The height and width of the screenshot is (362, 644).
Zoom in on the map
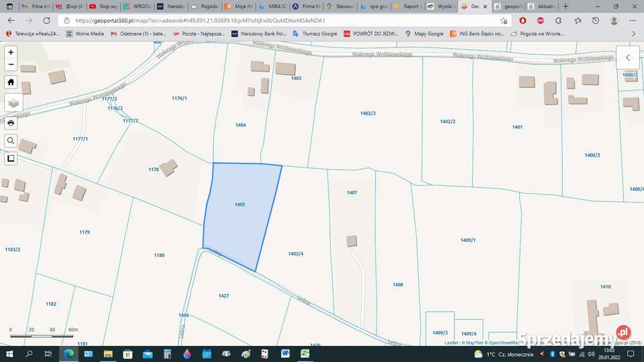pyautogui.click(x=11, y=52)
